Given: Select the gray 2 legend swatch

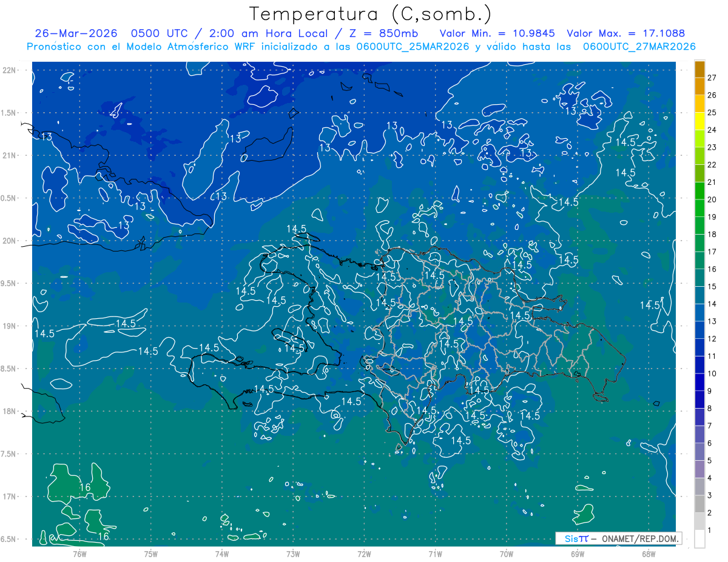Looking at the screenshot, I should 699,504.
